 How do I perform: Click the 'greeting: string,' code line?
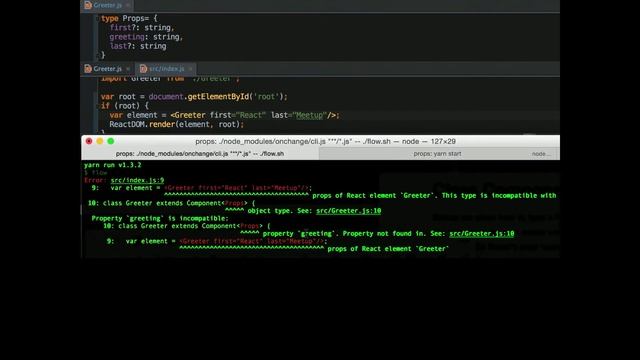click(x=146, y=37)
